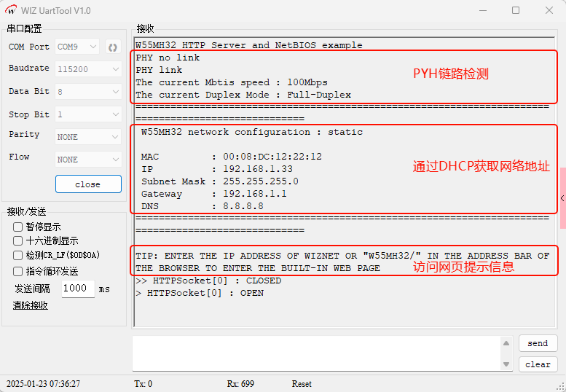The width and height of the screenshot is (566, 392).
Task: Toggle the 十六进制显示 checkbox
Action: click(18, 240)
